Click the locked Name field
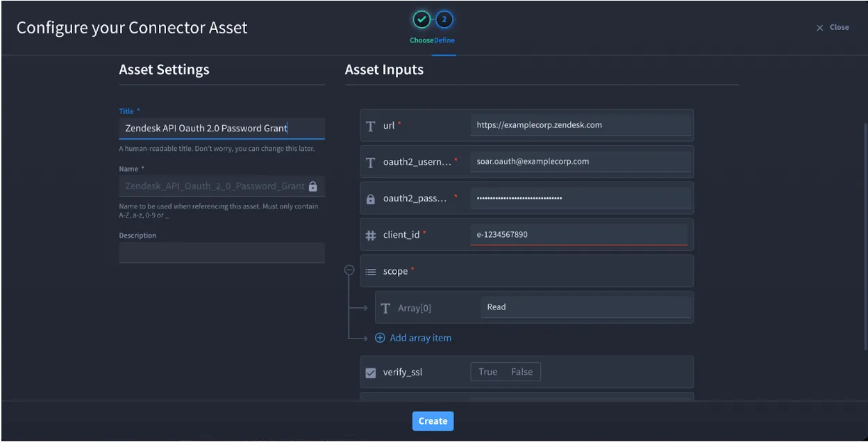This screenshot has width=868, height=442. [x=222, y=186]
